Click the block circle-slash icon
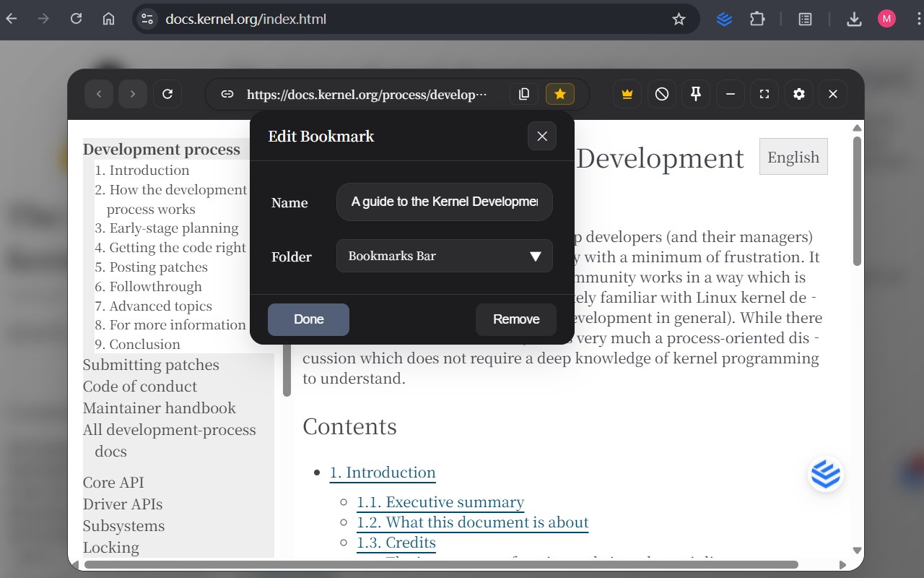 click(x=662, y=94)
